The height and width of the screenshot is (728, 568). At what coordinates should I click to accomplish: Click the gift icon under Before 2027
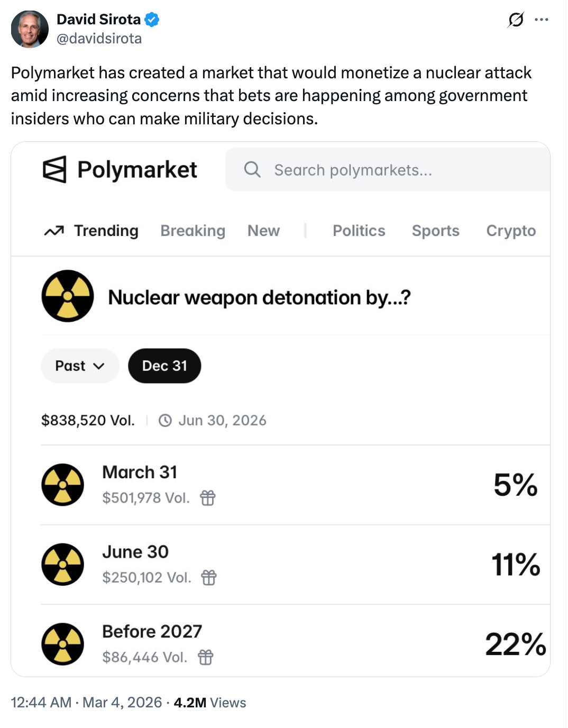point(206,657)
